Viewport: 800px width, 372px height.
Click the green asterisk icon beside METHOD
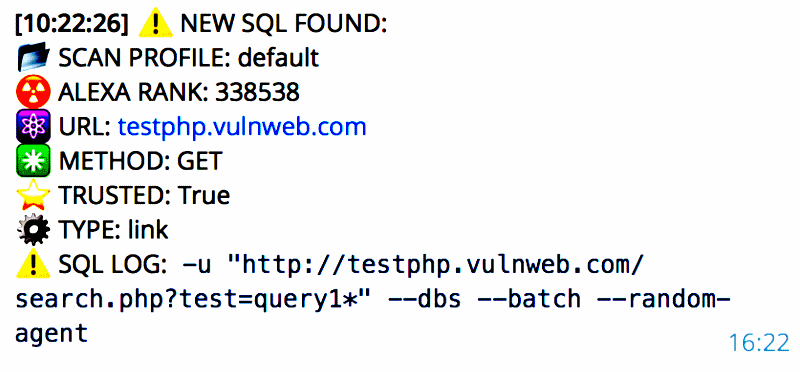tap(33, 161)
